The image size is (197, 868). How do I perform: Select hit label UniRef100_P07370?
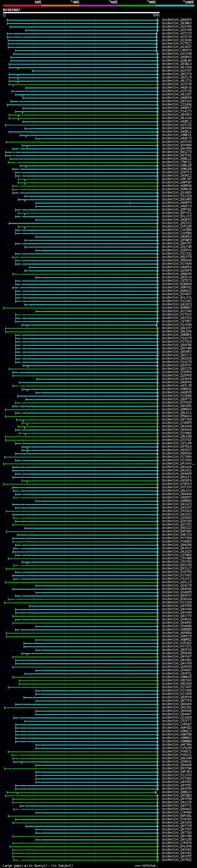pos(177,487)
